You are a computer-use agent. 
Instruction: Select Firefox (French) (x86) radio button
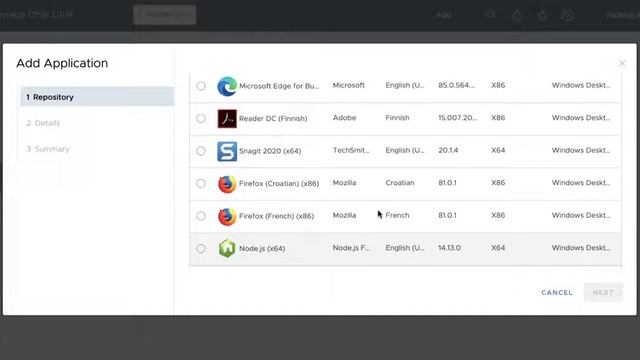(201, 216)
